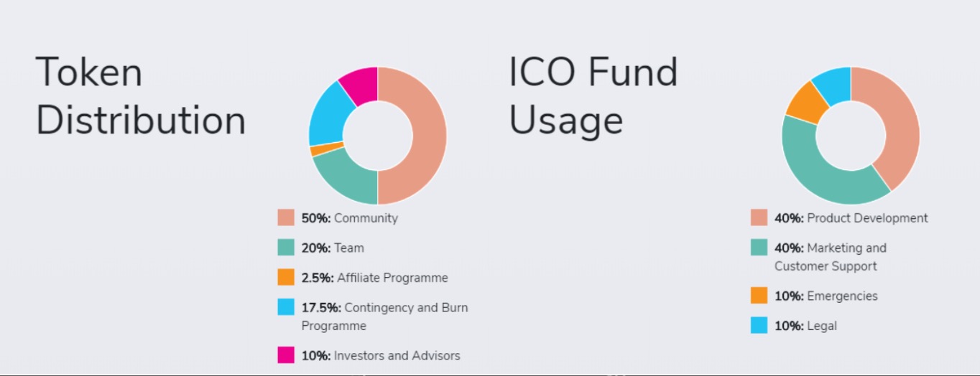Screen dimensions: 980x376
Task: Click the "Token Distribution" heading
Action: pos(141,96)
